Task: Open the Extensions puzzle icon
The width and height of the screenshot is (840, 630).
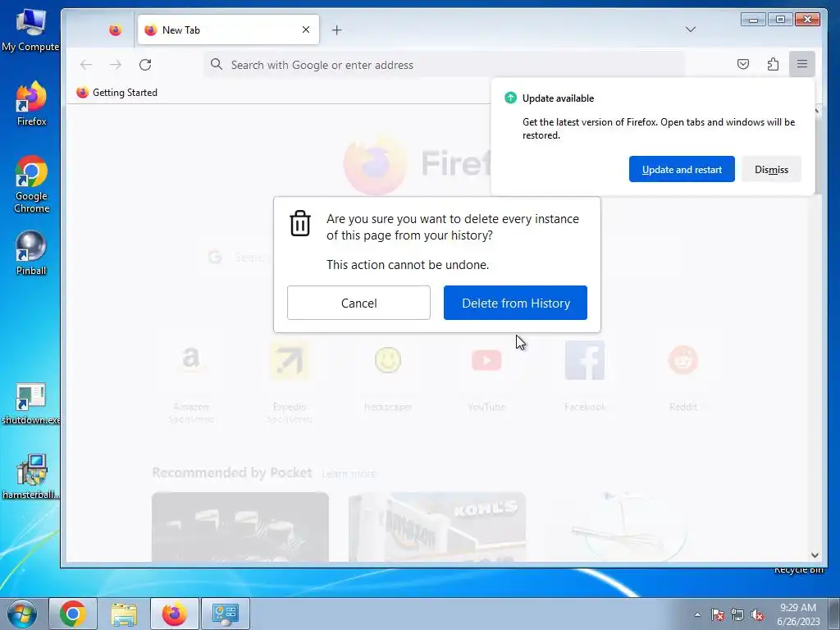Action: (773, 64)
